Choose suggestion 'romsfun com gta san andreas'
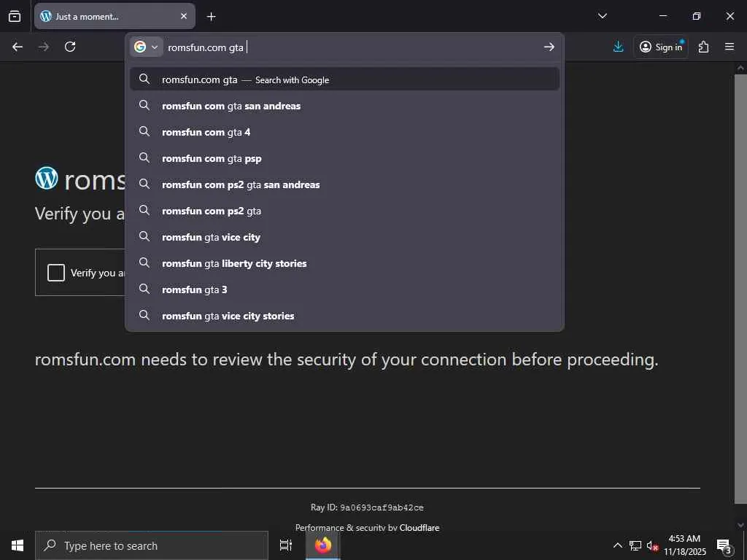The height and width of the screenshot is (560, 747). pyautogui.click(x=344, y=106)
